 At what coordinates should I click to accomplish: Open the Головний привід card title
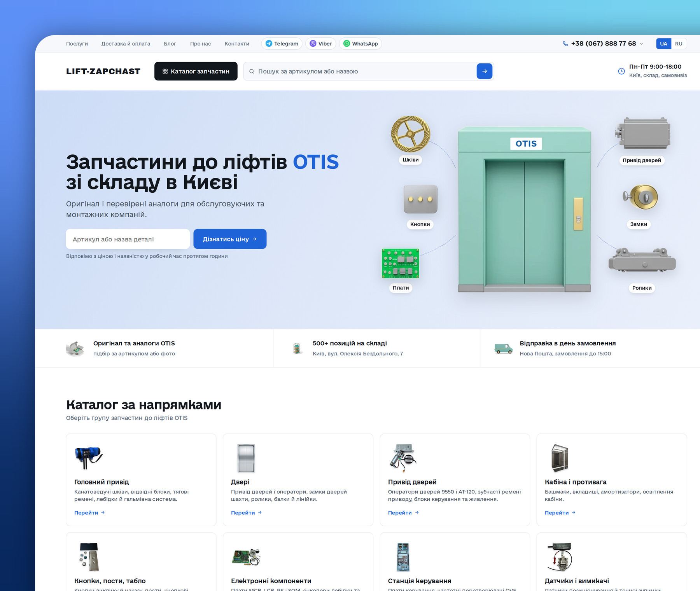(x=101, y=482)
